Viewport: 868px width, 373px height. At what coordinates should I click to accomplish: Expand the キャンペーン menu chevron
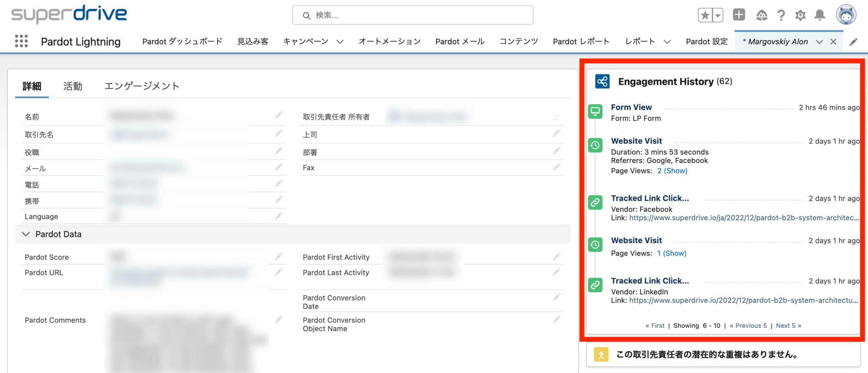[x=340, y=42]
